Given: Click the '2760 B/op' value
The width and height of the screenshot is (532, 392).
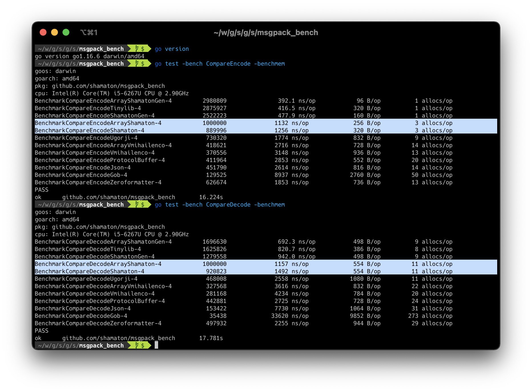Looking at the screenshot, I should click(x=365, y=175).
